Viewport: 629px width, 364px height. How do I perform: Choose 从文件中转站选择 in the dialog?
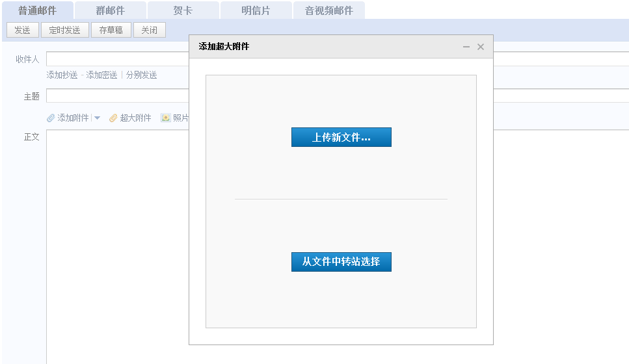(x=341, y=262)
